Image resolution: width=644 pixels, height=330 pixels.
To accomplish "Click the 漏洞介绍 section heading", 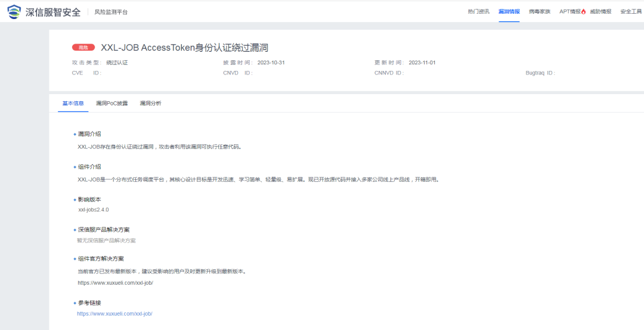I will [89, 134].
